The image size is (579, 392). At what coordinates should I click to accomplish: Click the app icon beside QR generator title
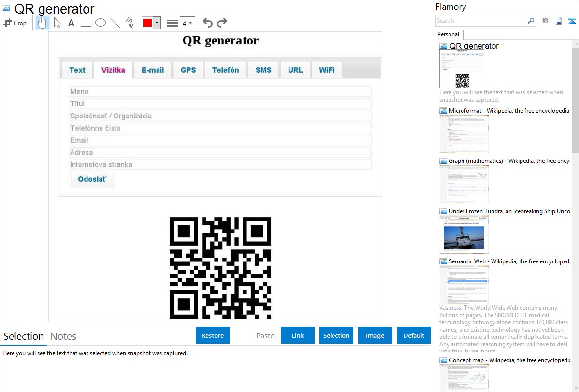click(x=6, y=9)
